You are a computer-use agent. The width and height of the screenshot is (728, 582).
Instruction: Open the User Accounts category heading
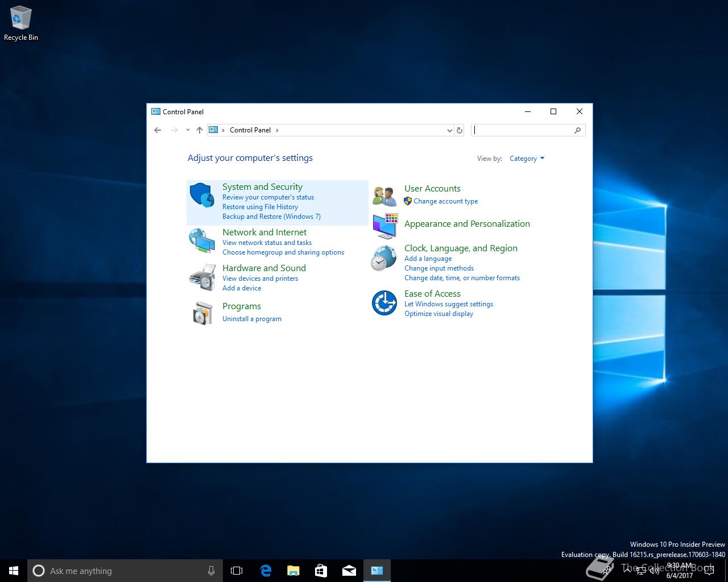(x=432, y=189)
